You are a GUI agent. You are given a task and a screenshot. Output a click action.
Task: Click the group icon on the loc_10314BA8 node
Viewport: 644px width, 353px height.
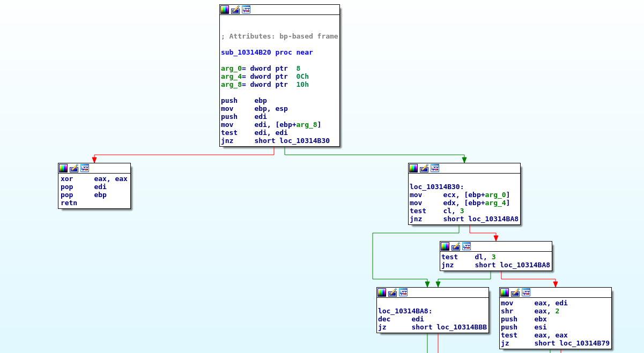403,292
